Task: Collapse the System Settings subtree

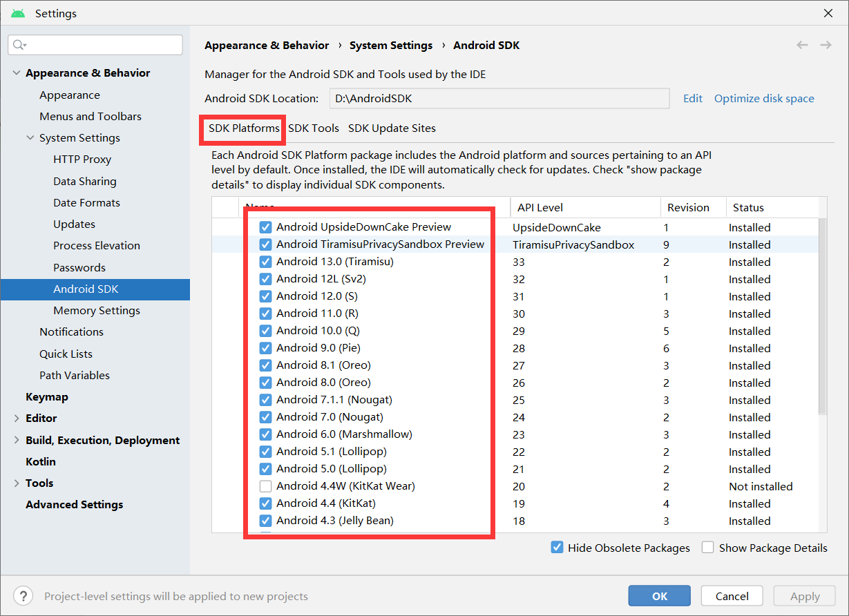Action: click(x=30, y=138)
